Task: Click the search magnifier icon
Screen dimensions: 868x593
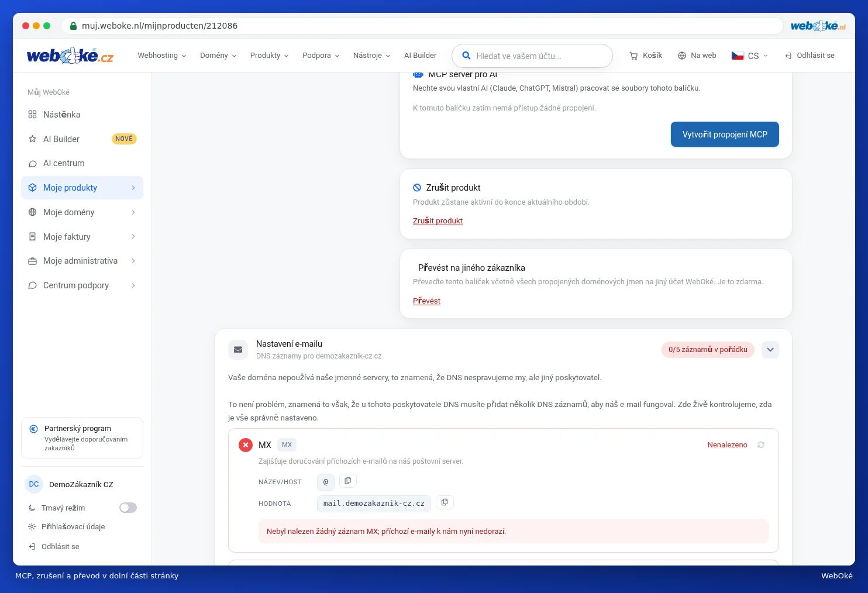Action: 466,56
